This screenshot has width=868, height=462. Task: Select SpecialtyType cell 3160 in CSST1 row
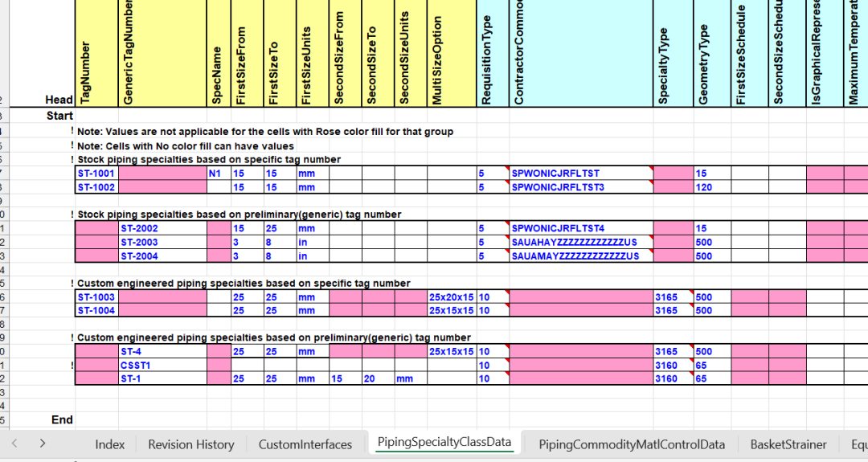pyautogui.click(x=674, y=365)
